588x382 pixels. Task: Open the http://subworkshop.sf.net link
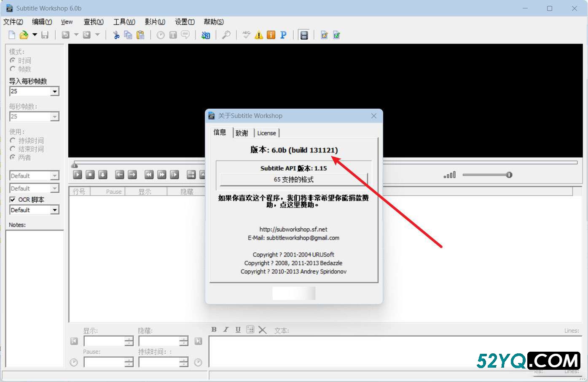pyautogui.click(x=293, y=229)
